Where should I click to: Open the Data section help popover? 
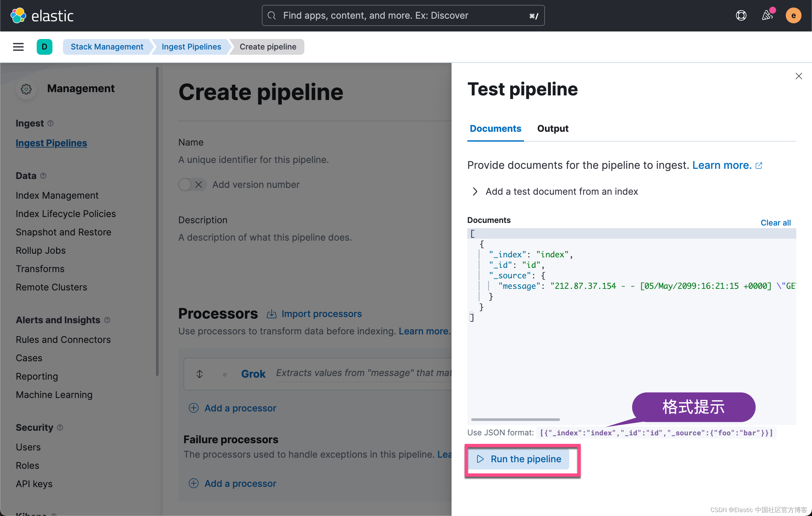(x=43, y=176)
